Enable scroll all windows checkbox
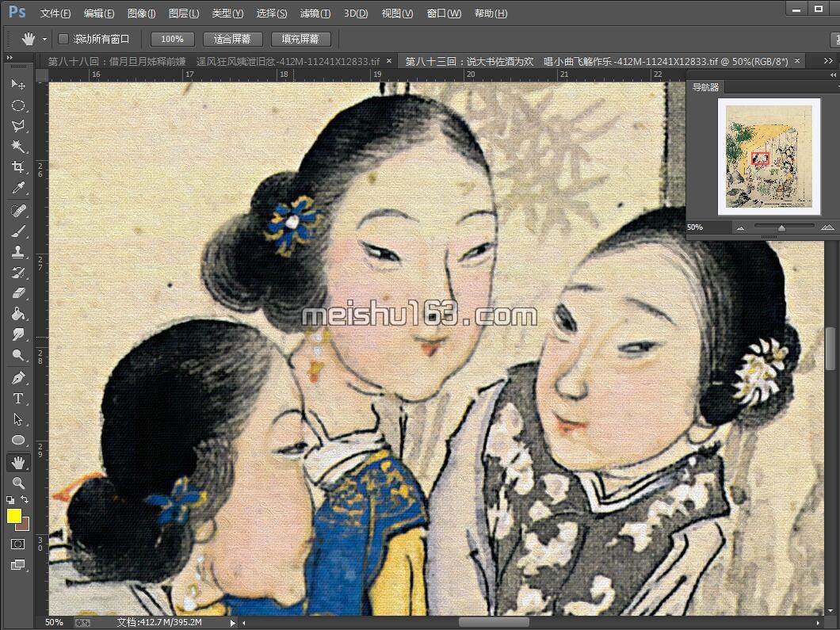The image size is (840, 630). (x=63, y=39)
